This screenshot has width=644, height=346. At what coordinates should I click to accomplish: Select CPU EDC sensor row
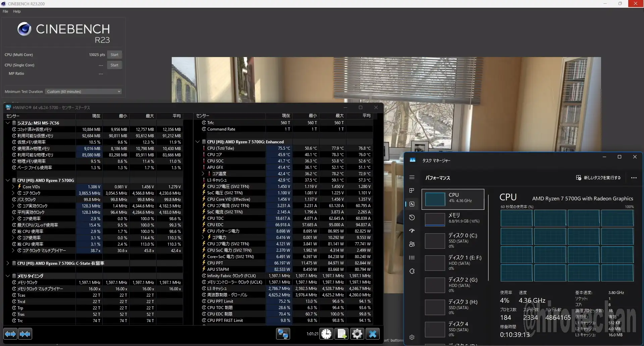pos(284,225)
